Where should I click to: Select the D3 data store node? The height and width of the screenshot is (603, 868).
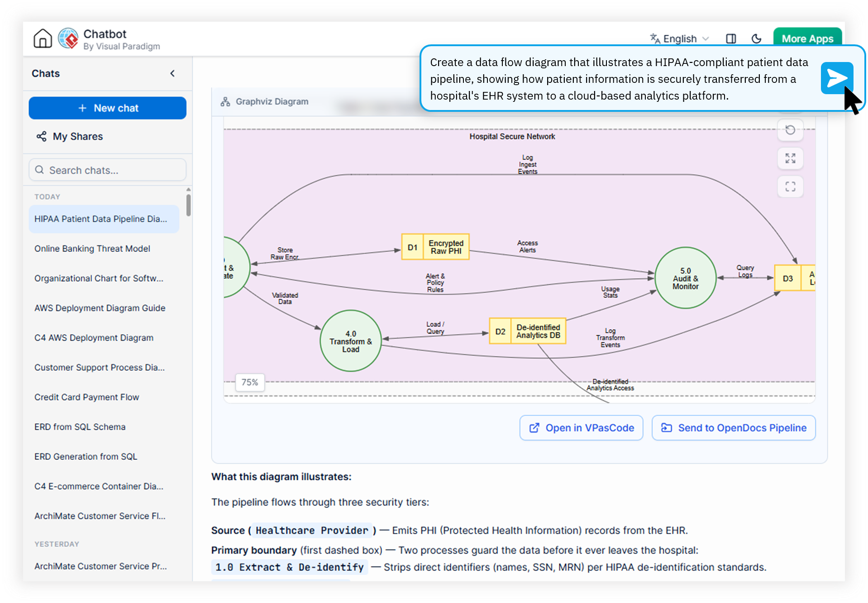coord(795,278)
